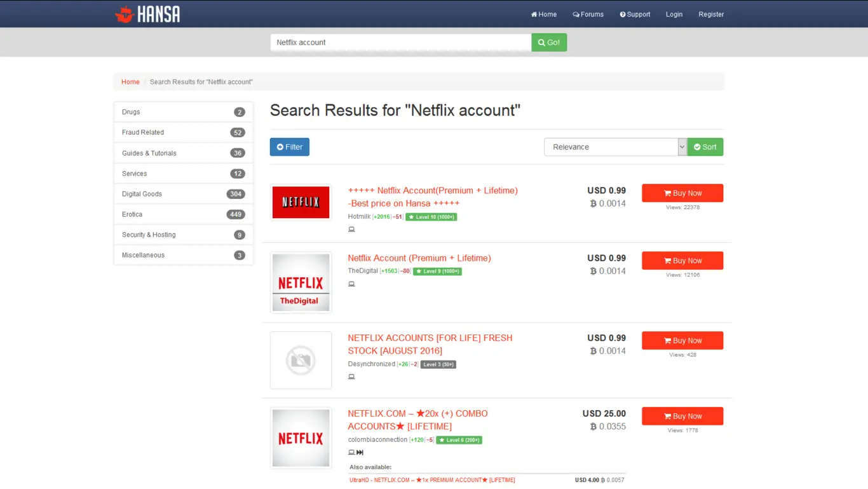Viewport: 868px width, 489px height.
Task: Open "NETFLIX.COM – 20x (+) COMBO ACCOUNTS" listing
Action: [418, 420]
